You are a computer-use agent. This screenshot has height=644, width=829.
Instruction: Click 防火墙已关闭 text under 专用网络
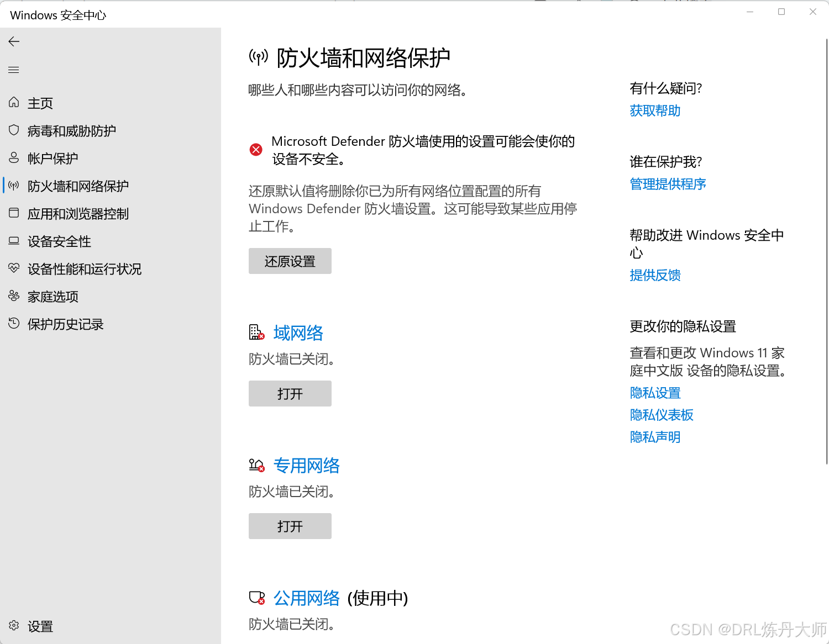[x=291, y=492]
